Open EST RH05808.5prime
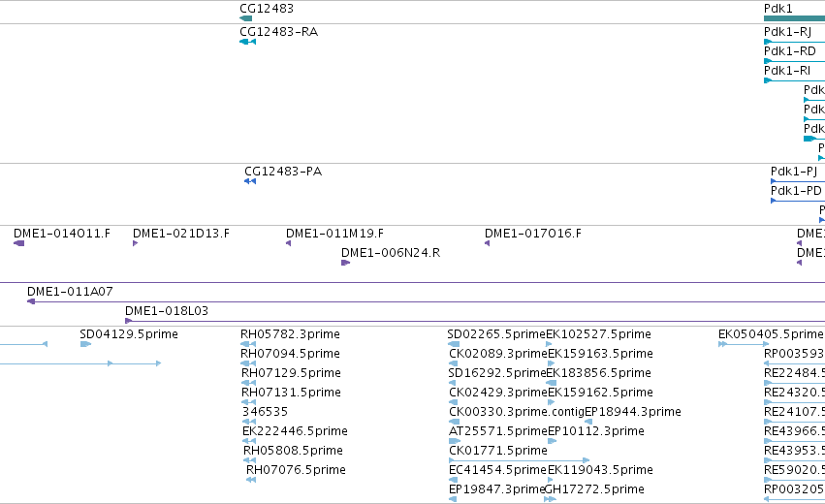Image resolution: width=825 pixels, height=504 pixels. click(293, 451)
